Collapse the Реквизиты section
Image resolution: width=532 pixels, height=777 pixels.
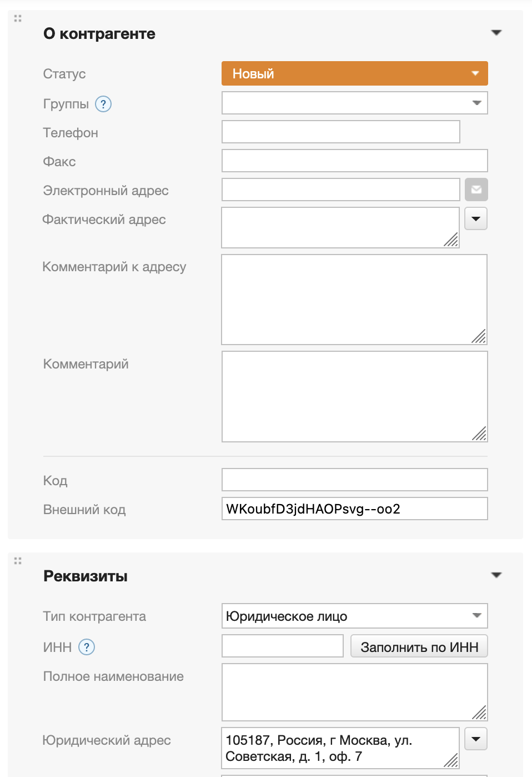(496, 575)
